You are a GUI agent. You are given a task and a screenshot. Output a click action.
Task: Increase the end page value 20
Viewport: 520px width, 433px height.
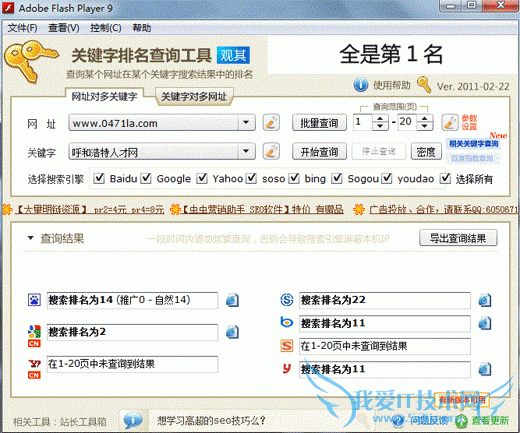[424, 118]
